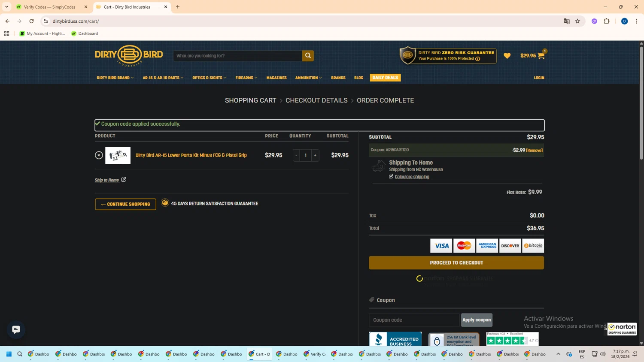The width and height of the screenshot is (644, 362).
Task: Open the browser extensions puzzle icon
Action: (x=607, y=21)
